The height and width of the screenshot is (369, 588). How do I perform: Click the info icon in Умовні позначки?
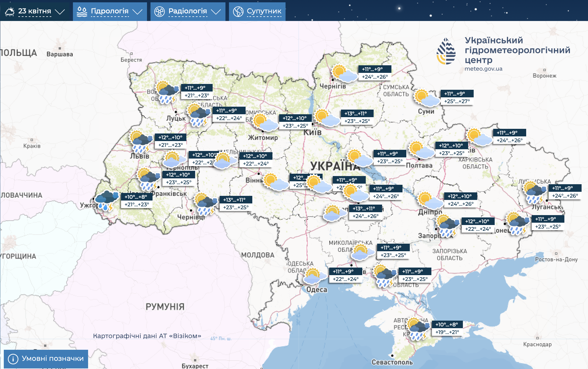tap(13, 359)
